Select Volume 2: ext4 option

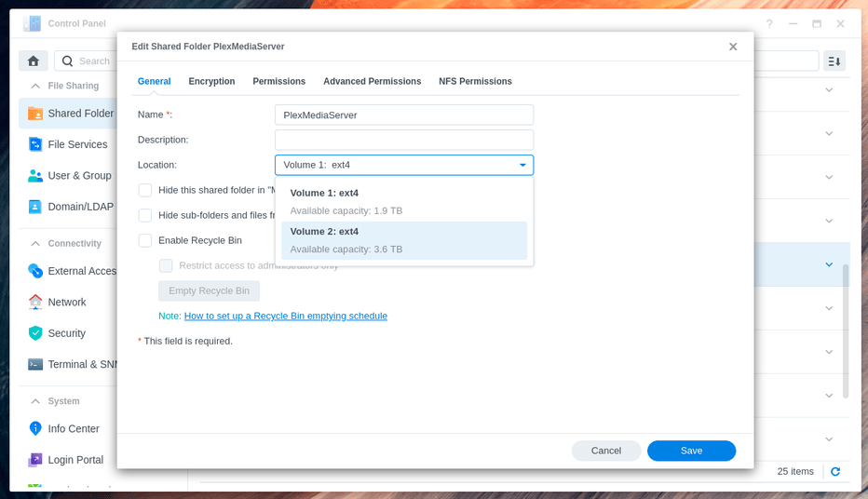(404, 240)
